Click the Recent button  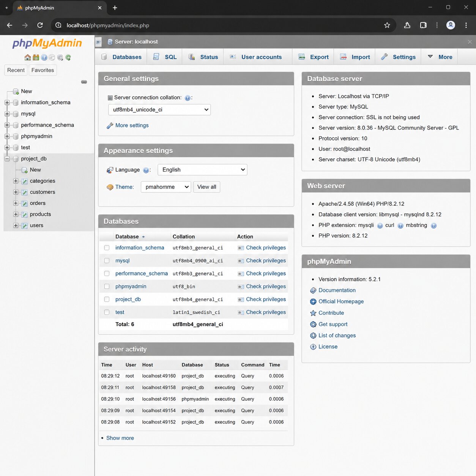[x=16, y=70]
